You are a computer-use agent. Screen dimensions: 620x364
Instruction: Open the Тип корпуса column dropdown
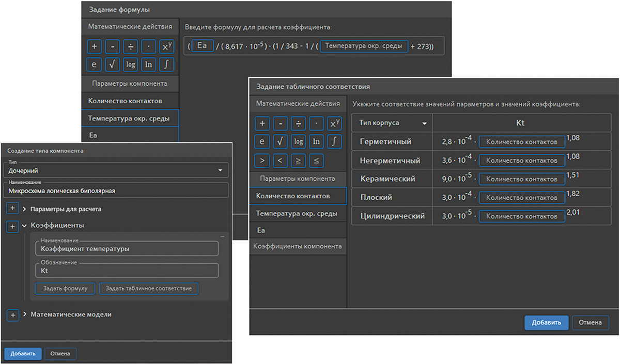pyautogui.click(x=424, y=123)
